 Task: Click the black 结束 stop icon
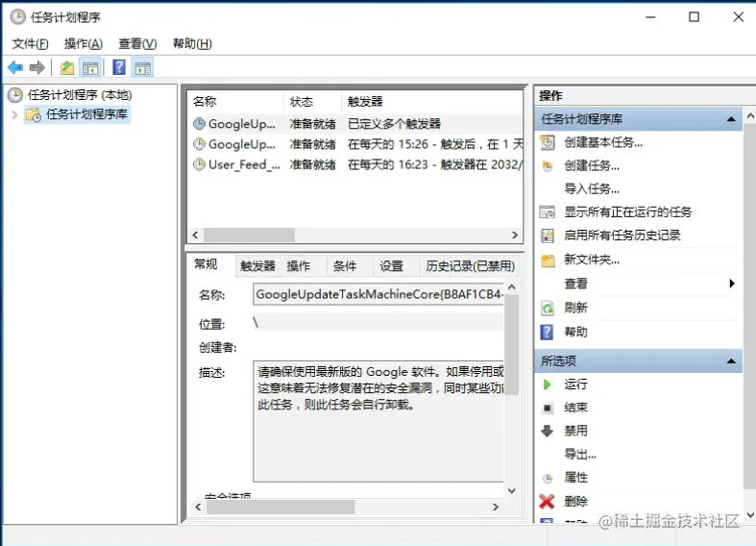548,408
